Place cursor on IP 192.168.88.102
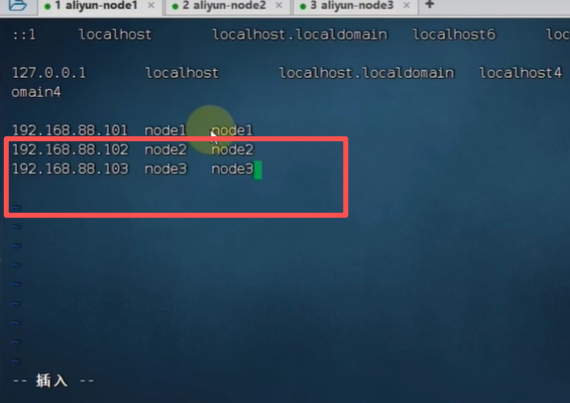 pyautogui.click(x=70, y=150)
